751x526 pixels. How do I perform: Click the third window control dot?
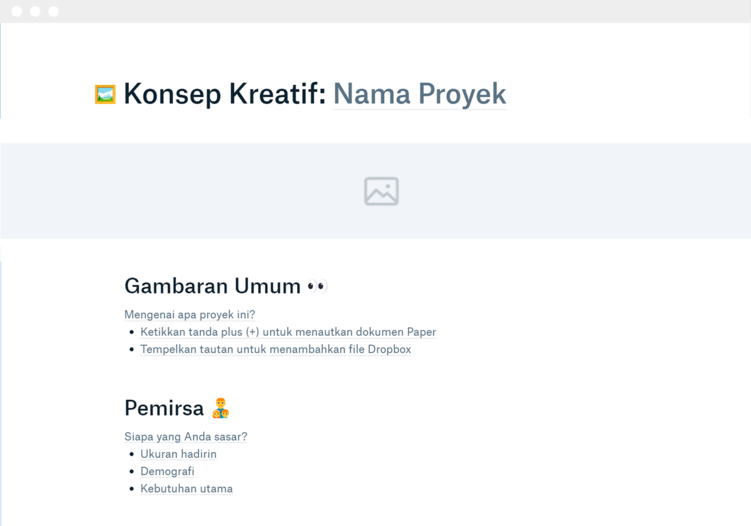tap(53, 11)
